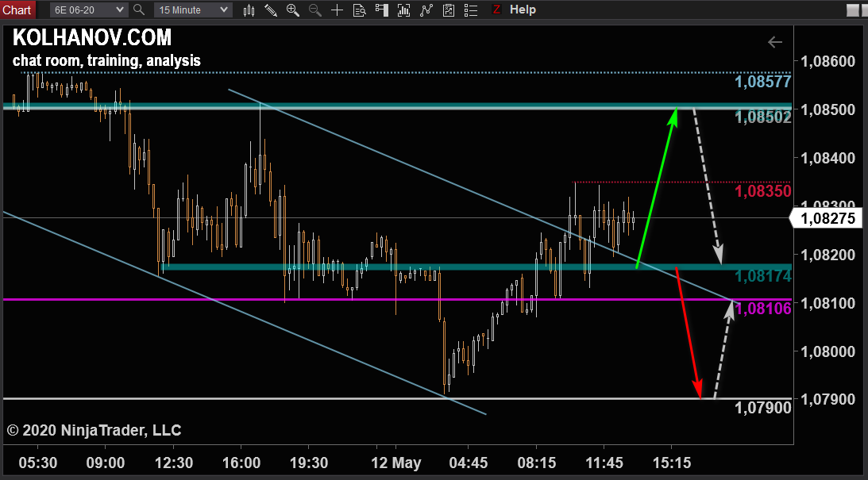Click the red Z icon beside Help

click(496, 10)
